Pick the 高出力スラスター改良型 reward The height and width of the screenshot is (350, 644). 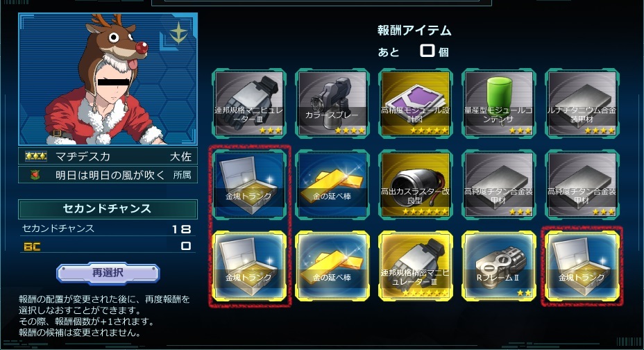(x=415, y=185)
